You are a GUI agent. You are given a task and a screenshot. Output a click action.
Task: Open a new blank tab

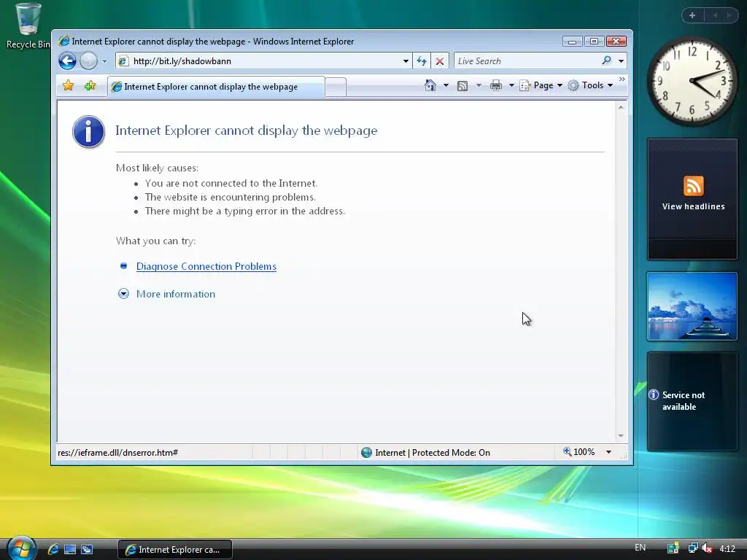pyautogui.click(x=336, y=87)
